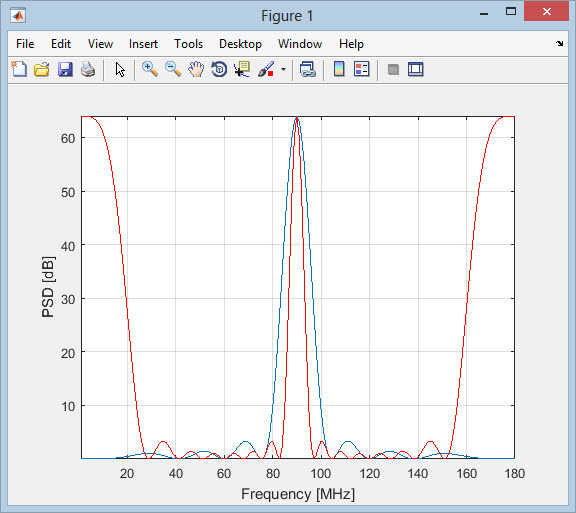The image size is (576, 513).
Task: Select the Rotate 3D tool
Action: 219,69
